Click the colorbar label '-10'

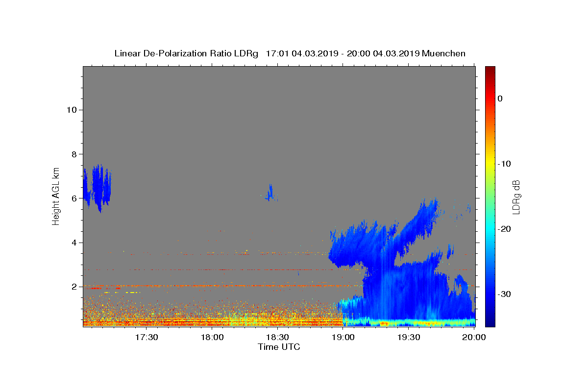tap(504, 164)
